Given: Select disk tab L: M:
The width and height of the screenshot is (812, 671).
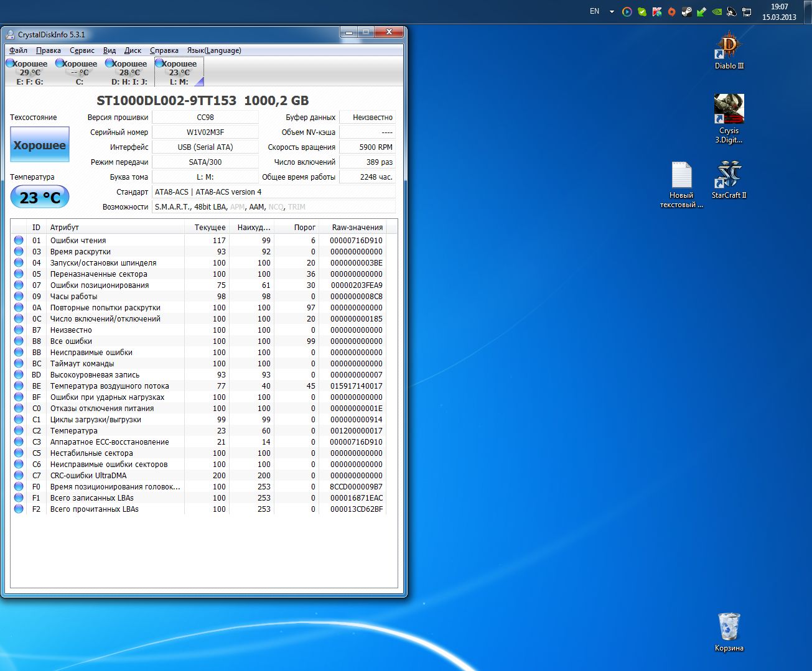Looking at the screenshot, I should [179, 72].
